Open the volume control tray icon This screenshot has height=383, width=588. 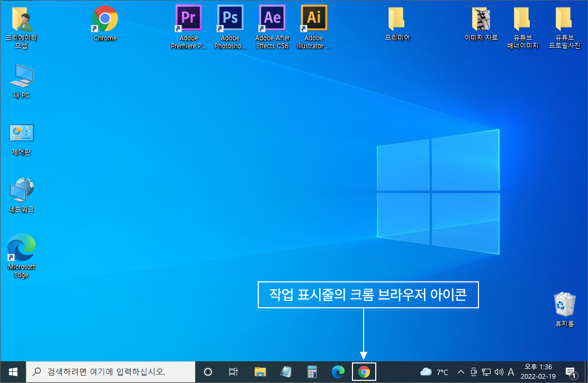tap(499, 372)
